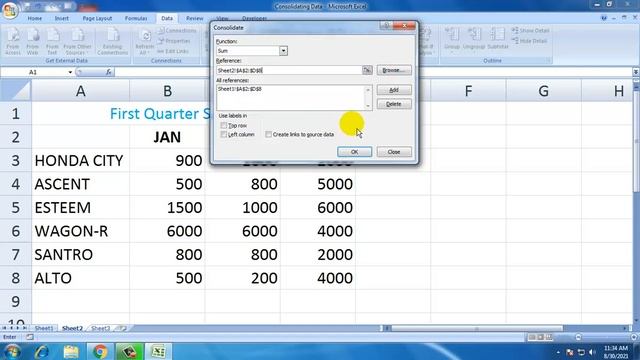Expand the Function dropdown in Consolidate
Image resolution: width=640 pixels, height=360 pixels.
[283, 51]
